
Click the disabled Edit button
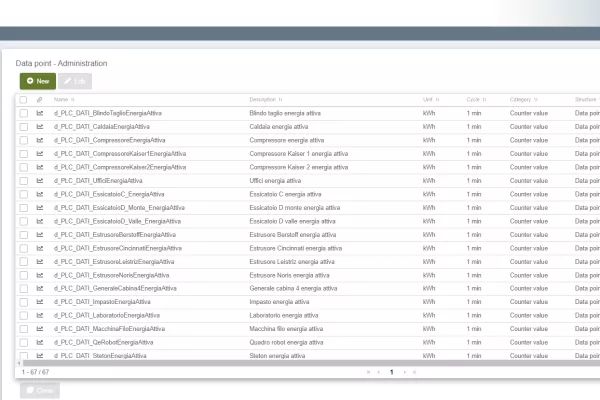point(75,81)
